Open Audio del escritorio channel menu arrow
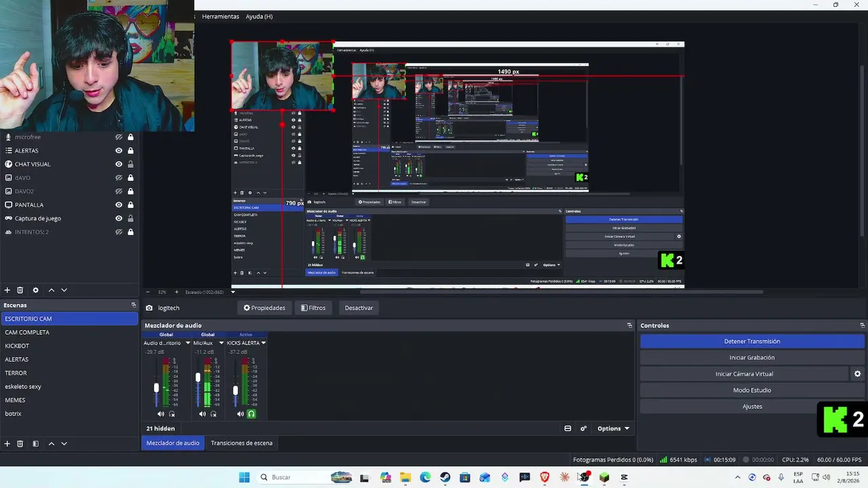The width and height of the screenshot is (868, 488). pos(188,343)
